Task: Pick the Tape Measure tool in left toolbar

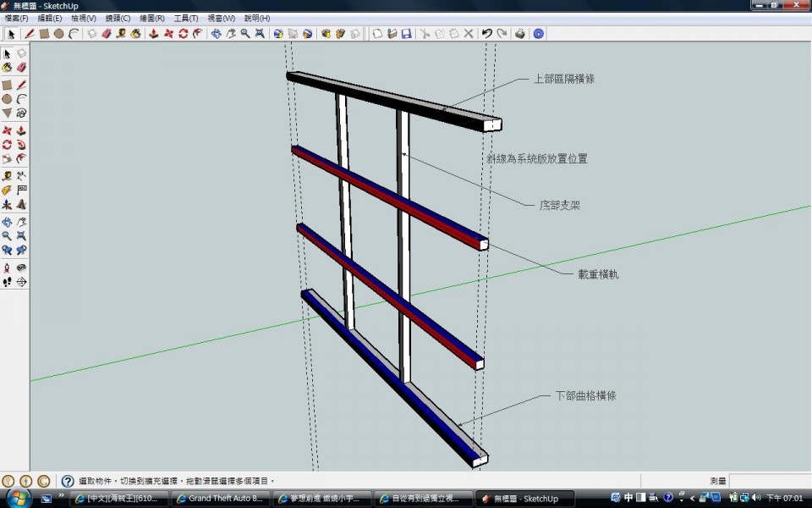Action: click(x=7, y=175)
